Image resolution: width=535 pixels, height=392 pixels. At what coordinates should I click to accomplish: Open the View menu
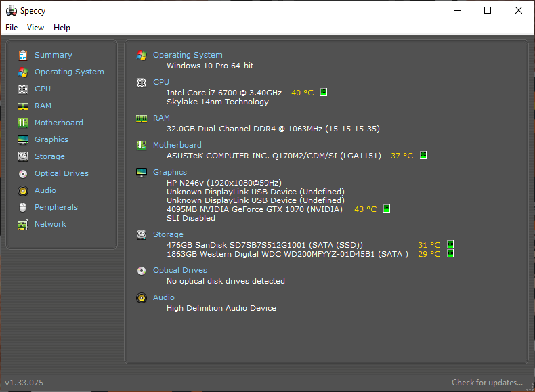click(x=35, y=28)
